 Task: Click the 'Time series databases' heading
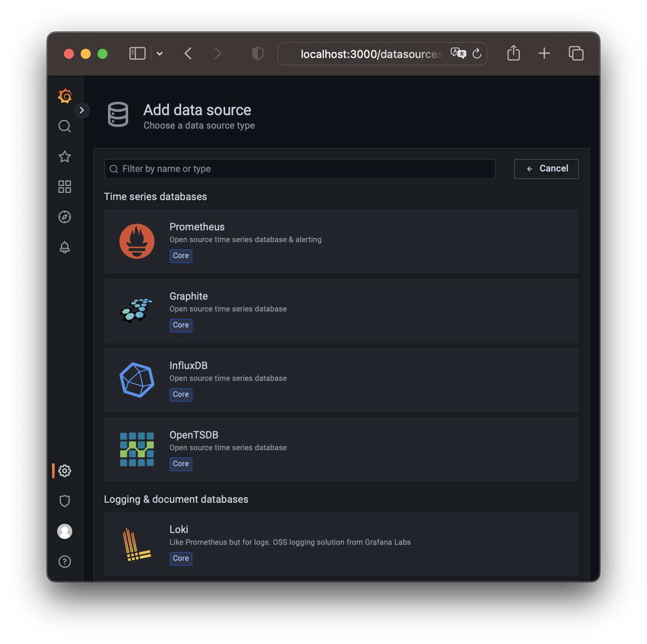click(x=155, y=197)
